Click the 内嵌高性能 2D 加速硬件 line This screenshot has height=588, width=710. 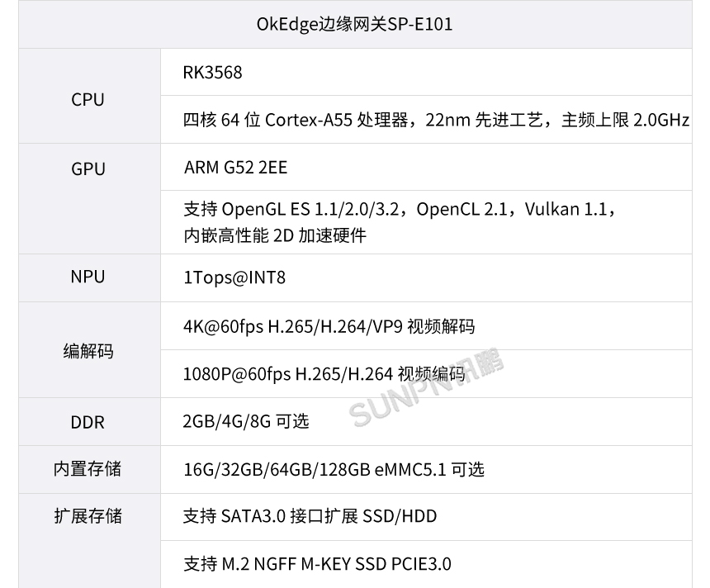(275, 235)
